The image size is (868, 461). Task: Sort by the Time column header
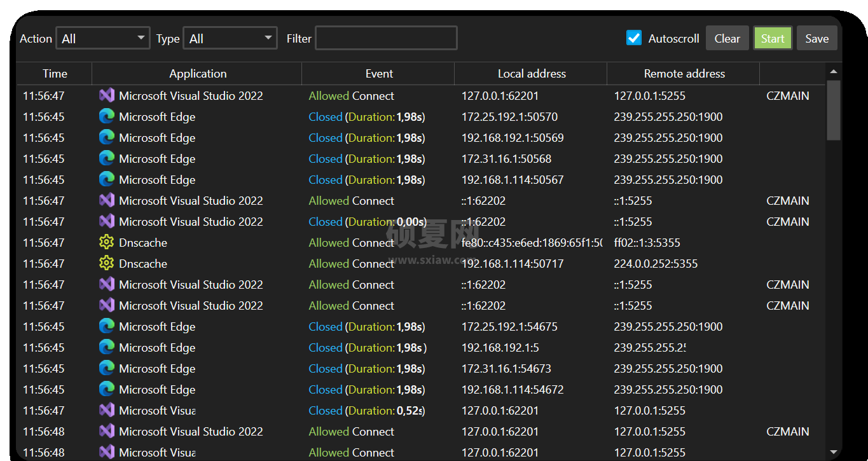click(x=55, y=74)
